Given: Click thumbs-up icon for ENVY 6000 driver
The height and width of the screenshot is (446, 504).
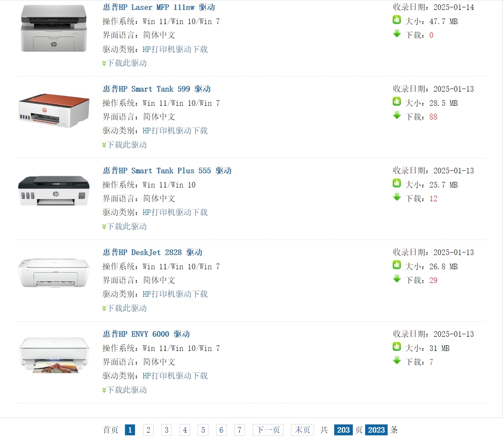Looking at the screenshot, I should [x=397, y=347].
